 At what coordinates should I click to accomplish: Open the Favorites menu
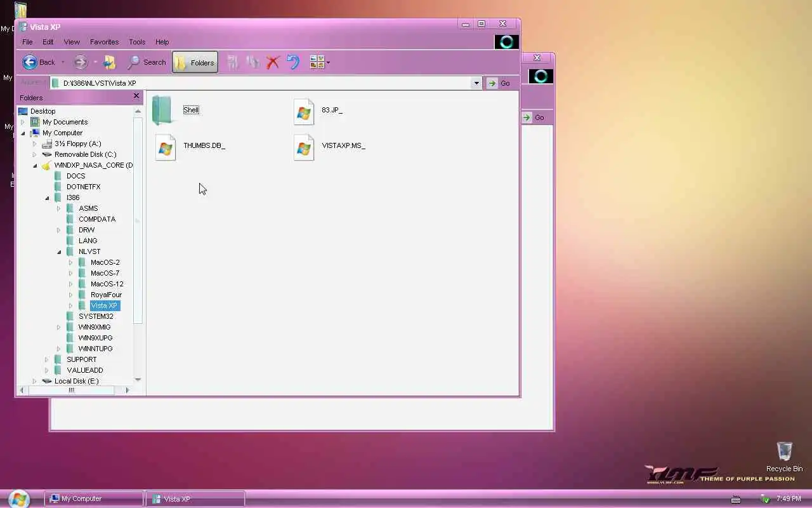(104, 42)
